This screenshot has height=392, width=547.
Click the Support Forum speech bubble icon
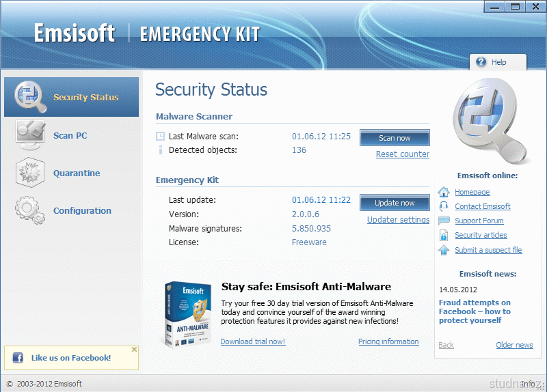point(444,221)
